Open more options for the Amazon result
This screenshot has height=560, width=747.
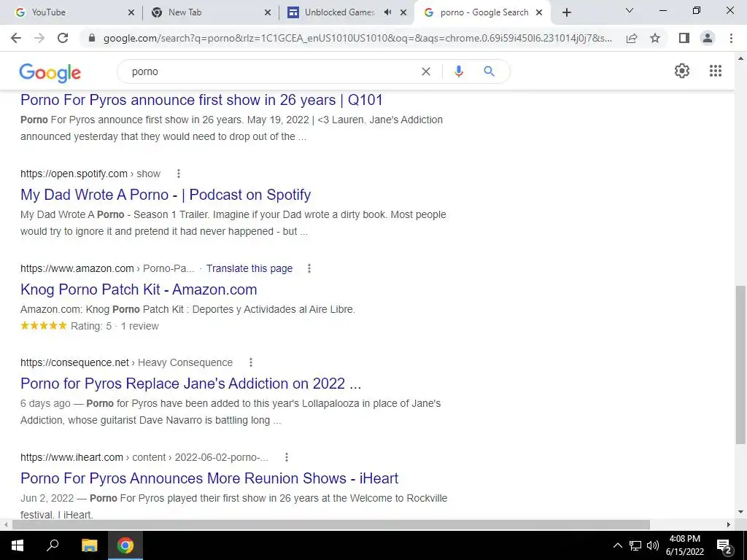[309, 268]
